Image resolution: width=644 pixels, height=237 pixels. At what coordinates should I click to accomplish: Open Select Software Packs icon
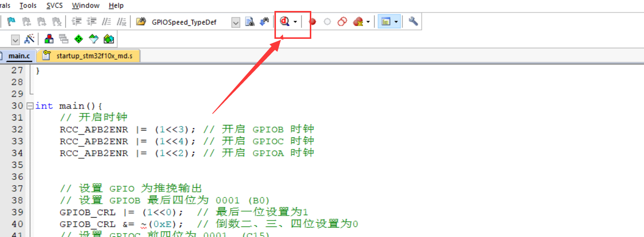94,39
